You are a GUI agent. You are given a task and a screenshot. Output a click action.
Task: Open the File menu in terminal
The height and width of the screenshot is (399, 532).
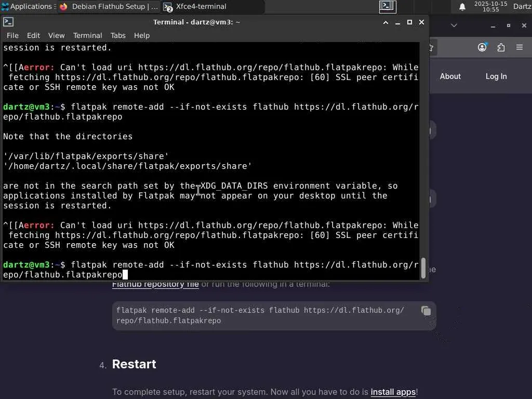[12, 35]
